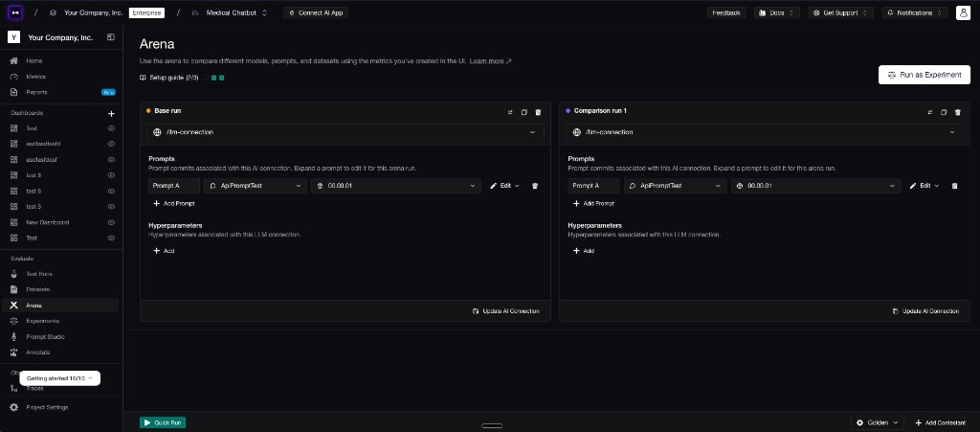Click the purple app logo at top-left
The height and width of the screenshot is (432, 980).
(x=15, y=12)
